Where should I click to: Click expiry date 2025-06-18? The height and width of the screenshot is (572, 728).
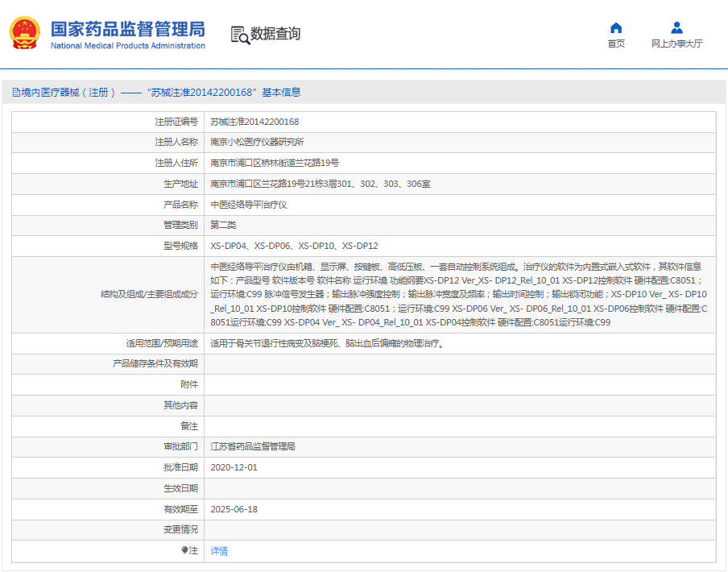pos(234,509)
